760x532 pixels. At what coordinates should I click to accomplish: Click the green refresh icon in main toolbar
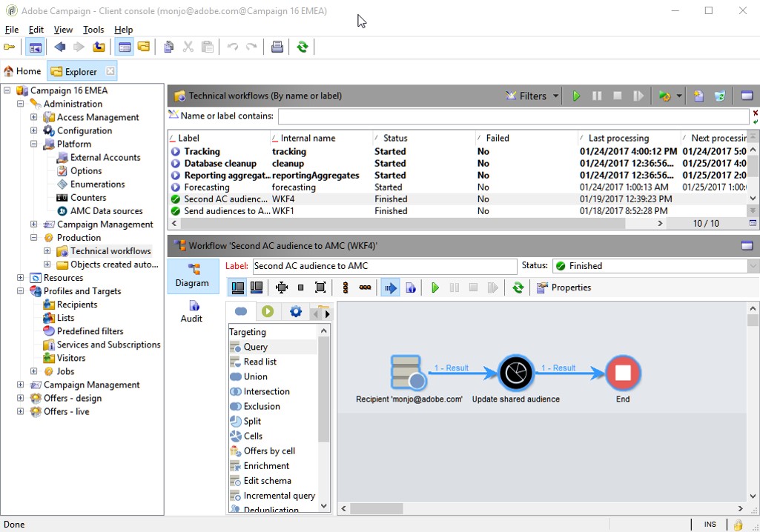[303, 47]
